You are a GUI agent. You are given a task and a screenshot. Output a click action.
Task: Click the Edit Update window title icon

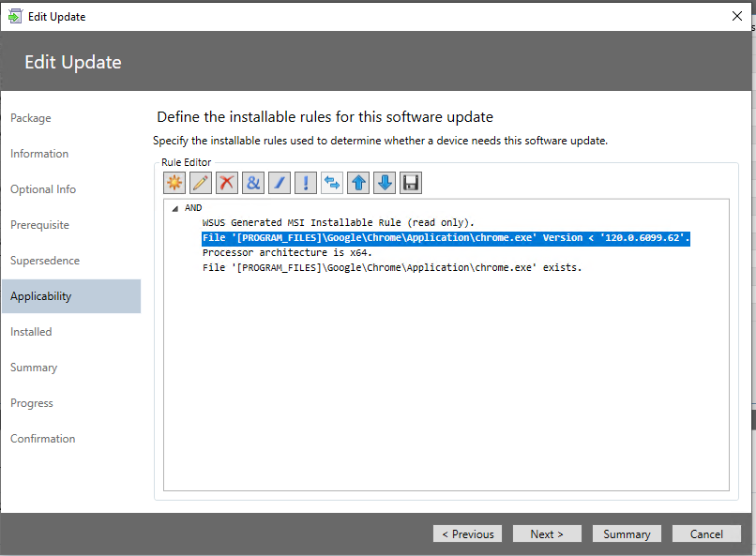(15, 16)
